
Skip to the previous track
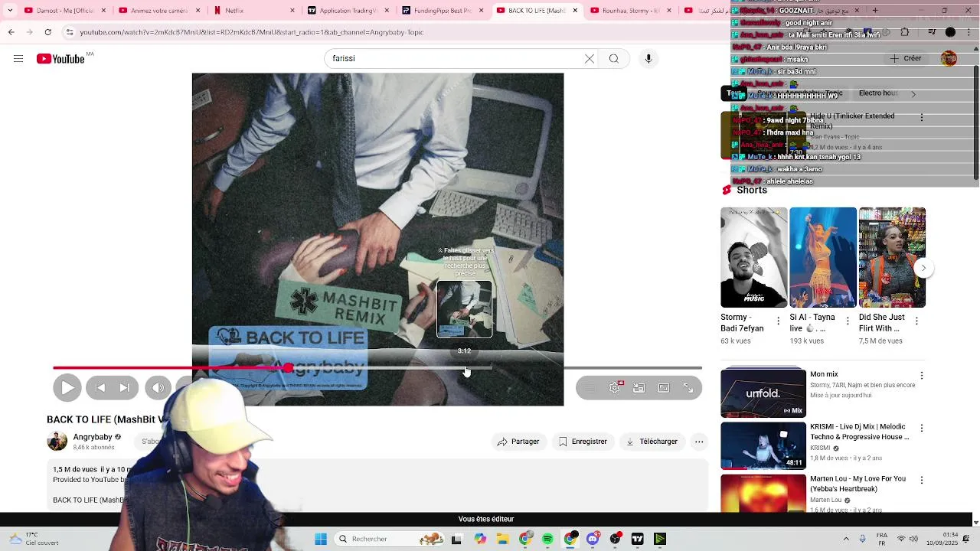click(100, 388)
